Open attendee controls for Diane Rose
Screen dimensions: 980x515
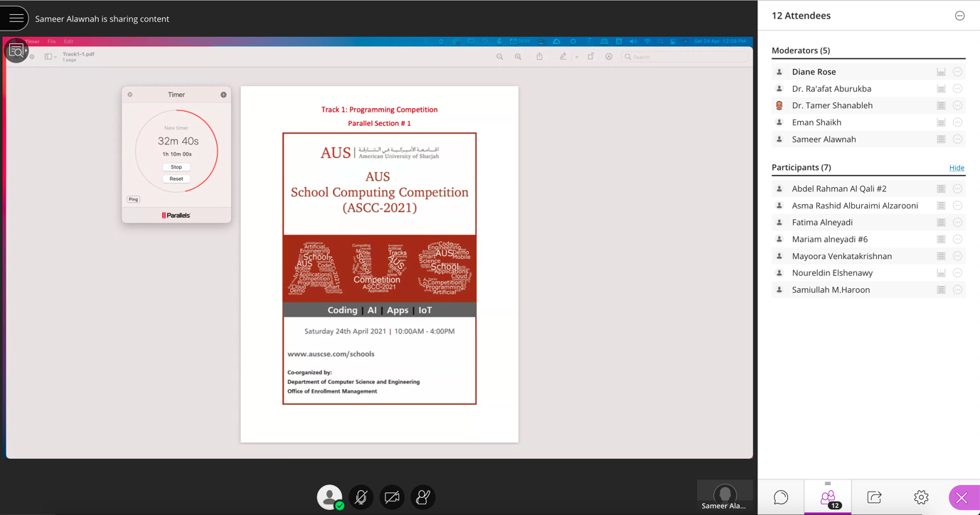957,72
